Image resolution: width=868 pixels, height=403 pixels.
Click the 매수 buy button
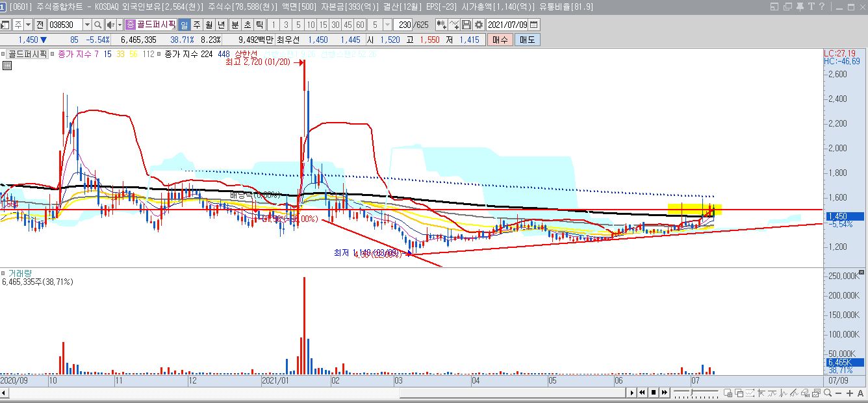tap(500, 40)
